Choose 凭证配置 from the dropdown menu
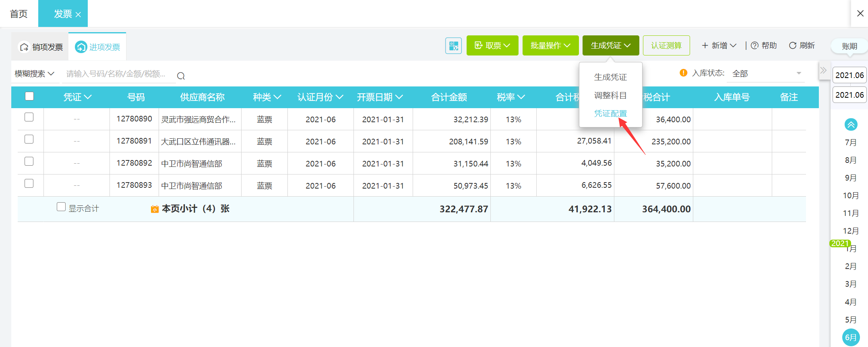Viewport: 868px width, 347px height. (610, 113)
